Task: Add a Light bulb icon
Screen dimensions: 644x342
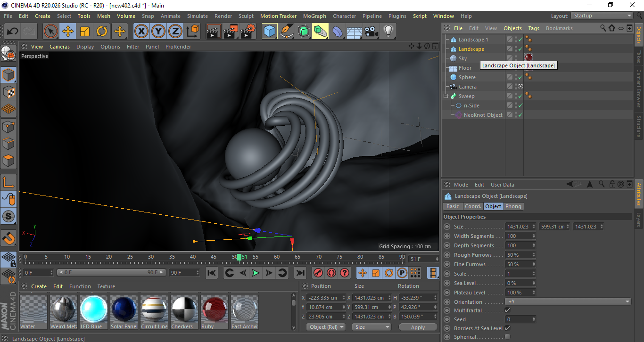Action: (388, 32)
